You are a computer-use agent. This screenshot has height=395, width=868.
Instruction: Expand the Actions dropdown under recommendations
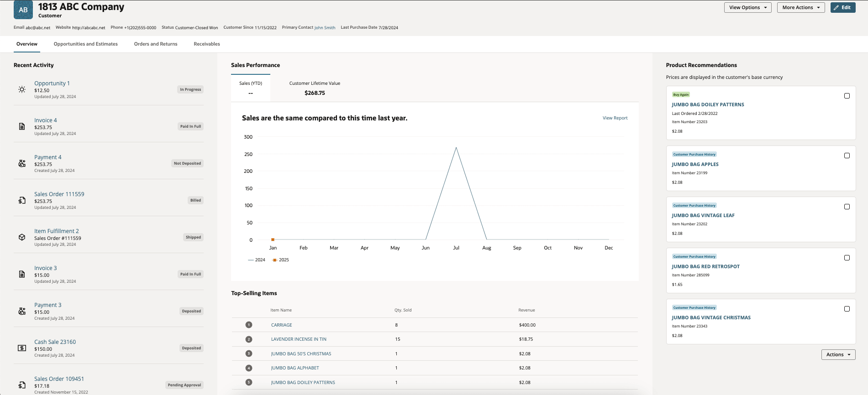click(838, 354)
